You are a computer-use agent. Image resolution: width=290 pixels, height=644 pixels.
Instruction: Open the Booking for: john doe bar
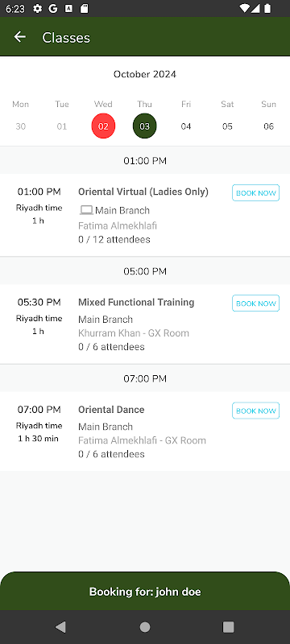145,591
